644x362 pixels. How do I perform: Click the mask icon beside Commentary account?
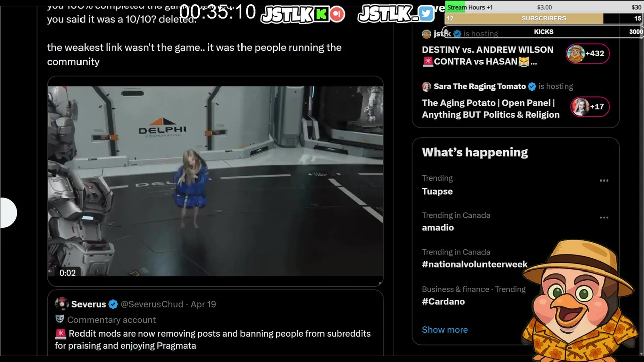pyautogui.click(x=60, y=320)
